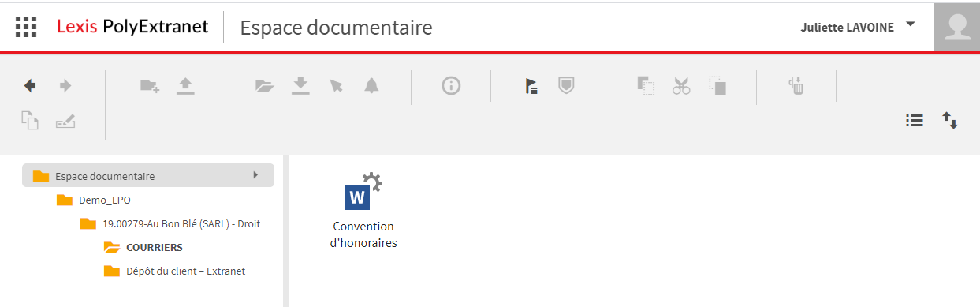The height and width of the screenshot is (307, 980).
Task: Cut with the scissors icon
Action: [681, 86]
